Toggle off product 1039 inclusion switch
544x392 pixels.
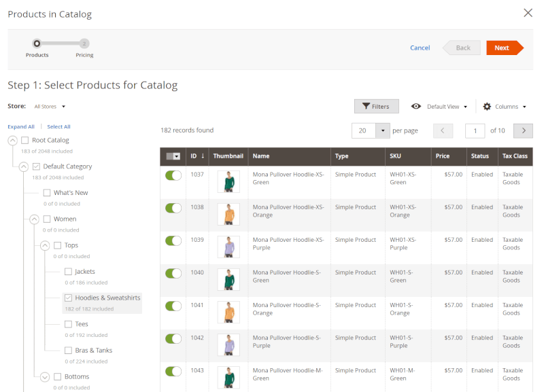coord(173,240)
